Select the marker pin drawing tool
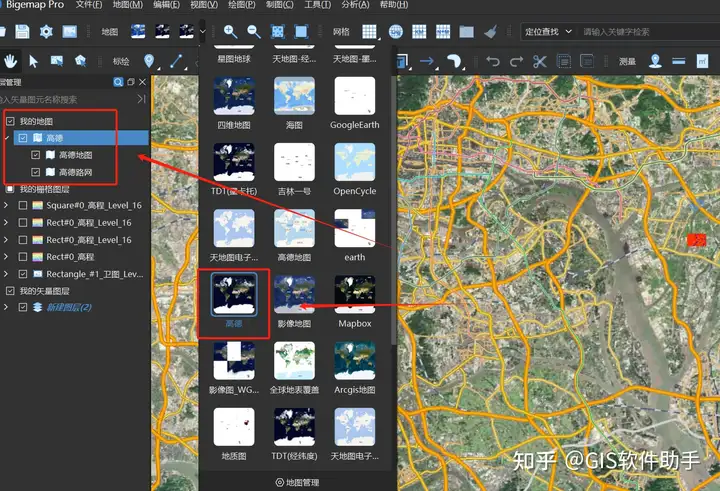 point(149,61)
